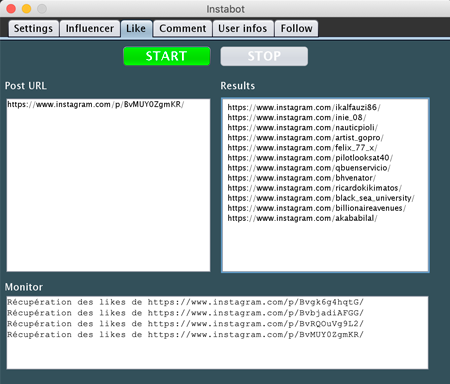This screenshot has width=450, height=384.
Task: Click the Results label
Action: [x=238, y=86]
